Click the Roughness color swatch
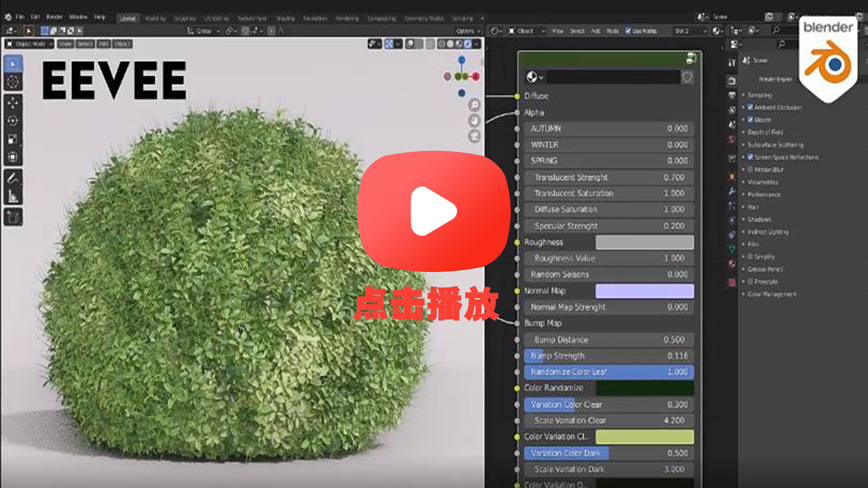 click(644, 242)
